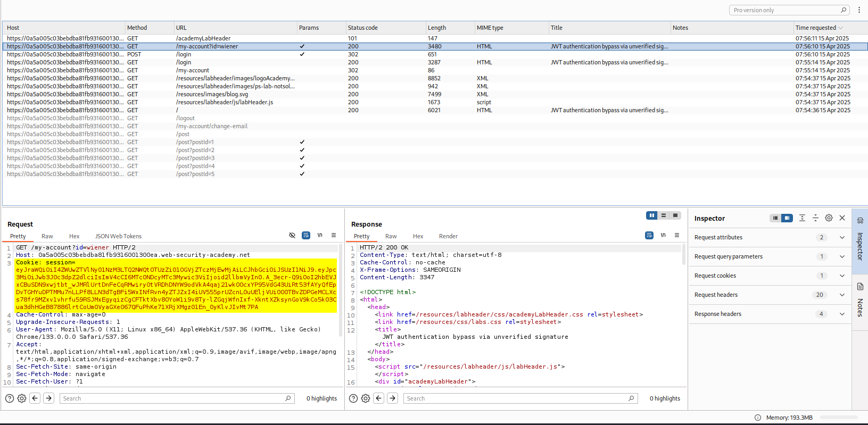Select the /academyLabHeader request row

pyautogui.click(x=435, y=38)
